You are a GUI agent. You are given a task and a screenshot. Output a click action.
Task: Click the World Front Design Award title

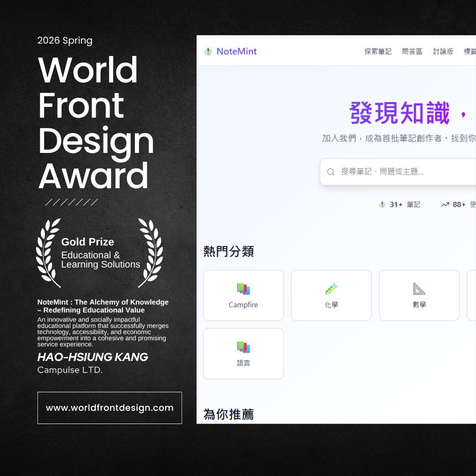[x=96, y=123]
